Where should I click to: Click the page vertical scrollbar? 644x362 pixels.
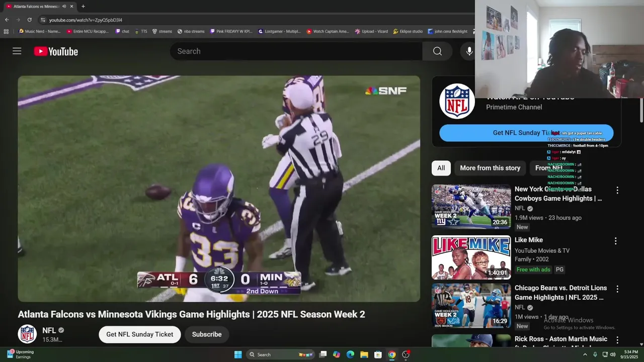[x=641, y=110]
